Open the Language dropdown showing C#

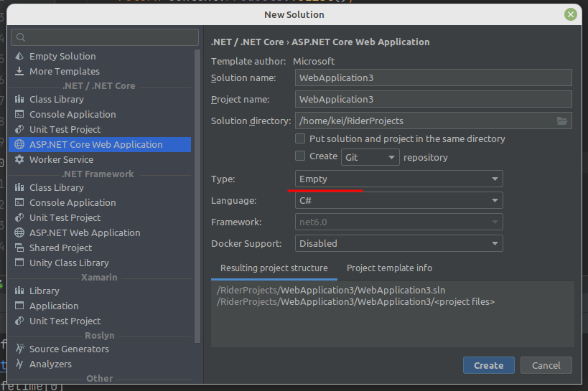(398, 201)
